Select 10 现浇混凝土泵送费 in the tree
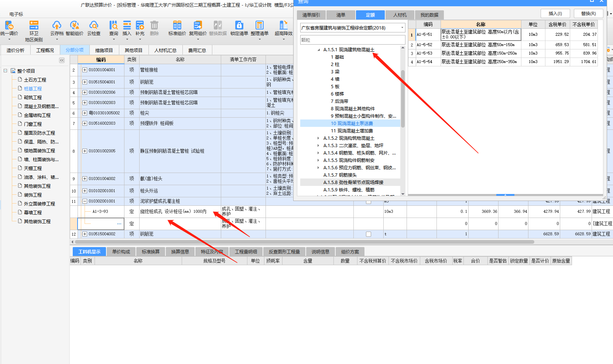The image size is (613, 364). tap(352, 124)
